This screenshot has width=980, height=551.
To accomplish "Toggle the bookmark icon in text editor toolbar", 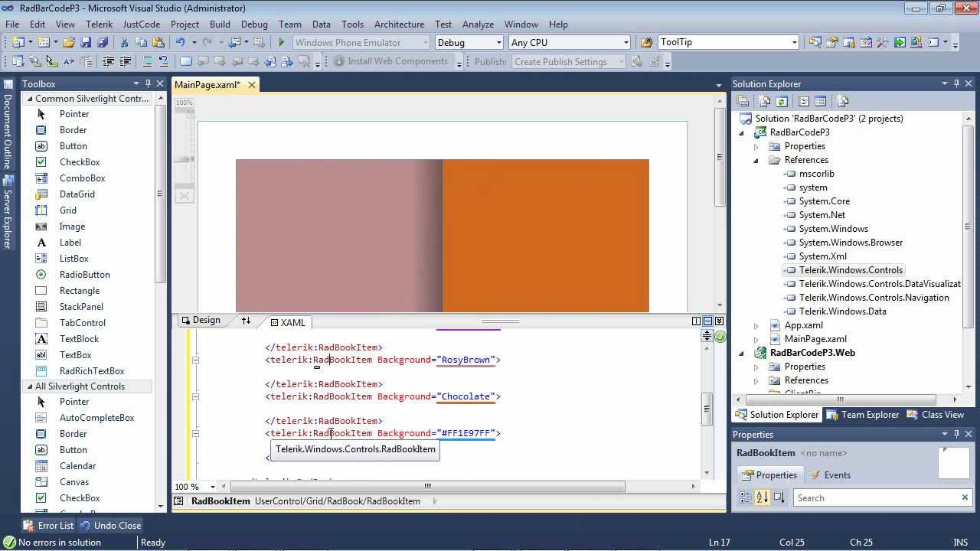I will point(186,61).
